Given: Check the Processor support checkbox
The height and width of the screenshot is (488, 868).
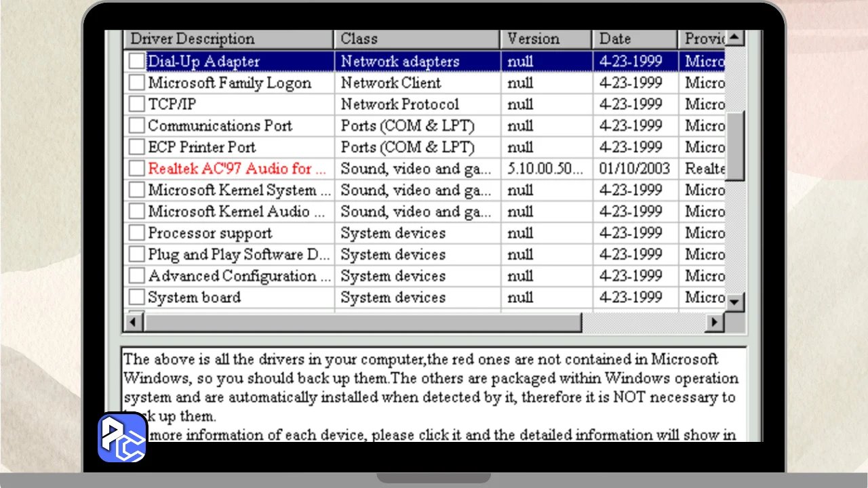Looking at the screenshot, I should click(x=137, y=233).
